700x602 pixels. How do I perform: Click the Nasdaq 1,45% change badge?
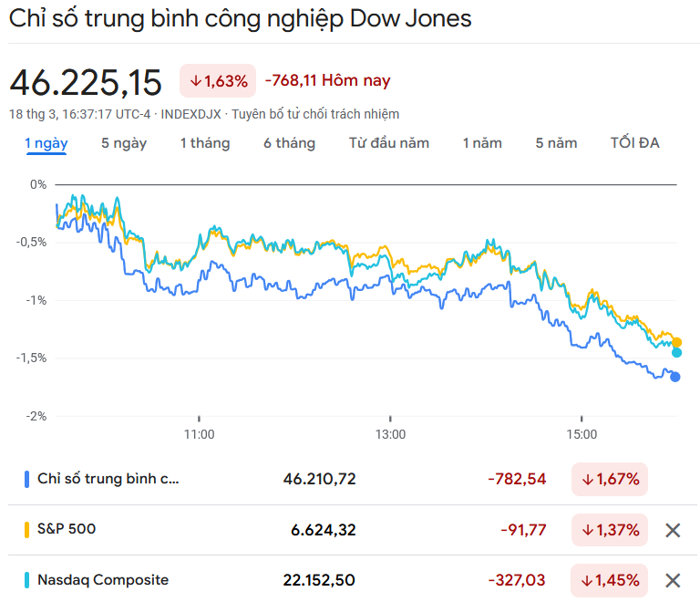pos(610,580)
